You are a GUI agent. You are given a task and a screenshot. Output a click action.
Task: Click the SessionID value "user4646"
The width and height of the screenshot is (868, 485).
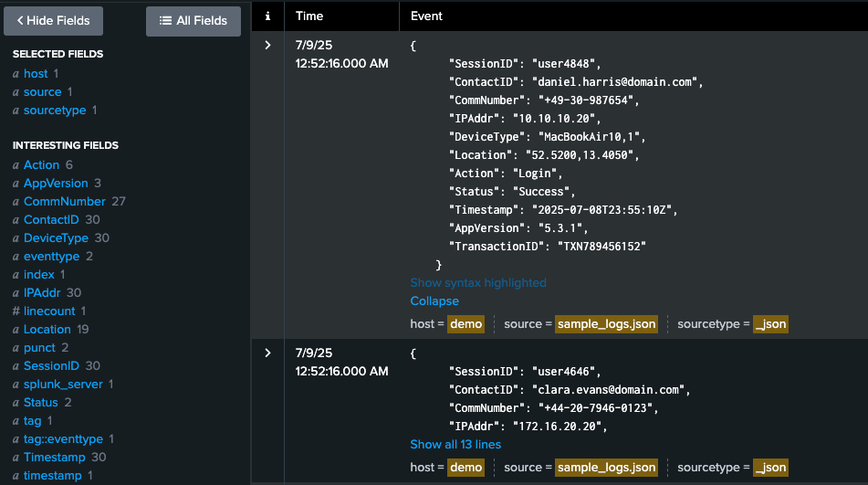click(563, 372)
